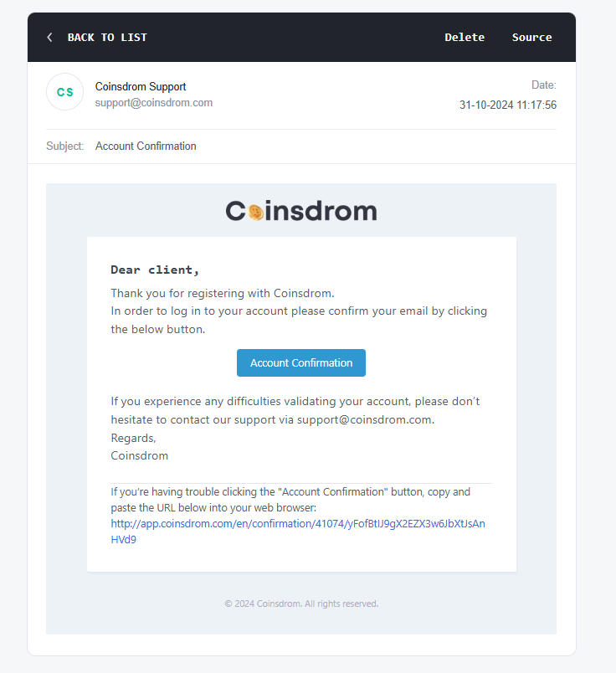Select the Coinsdrom Support sender name
Image resolution: width=616 pixels, height=673 pixels.
141,86
